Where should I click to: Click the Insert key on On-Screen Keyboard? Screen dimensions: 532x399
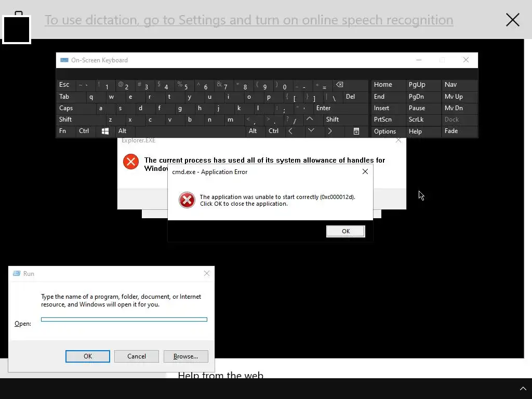coord(388,108)
